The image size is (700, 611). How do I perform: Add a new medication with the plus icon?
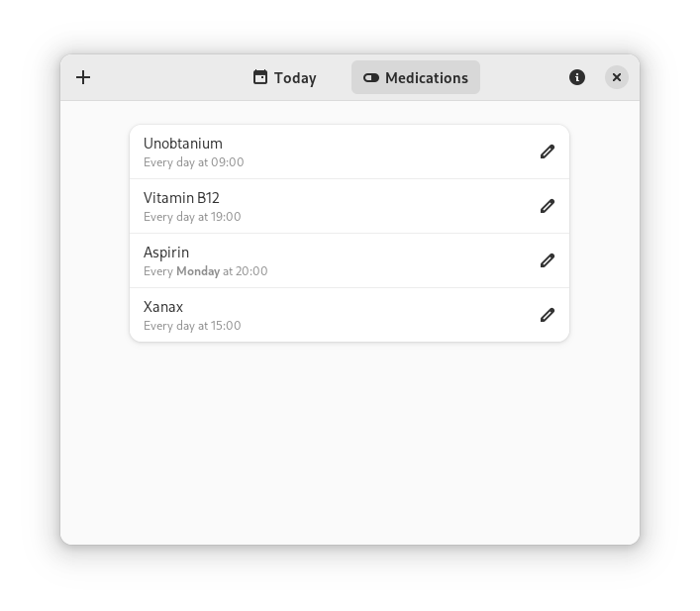(x=83, y=77)
